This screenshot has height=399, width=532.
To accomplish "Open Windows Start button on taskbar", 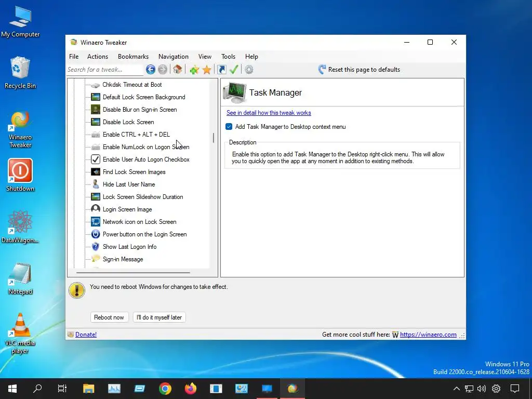I will point(12,389).
